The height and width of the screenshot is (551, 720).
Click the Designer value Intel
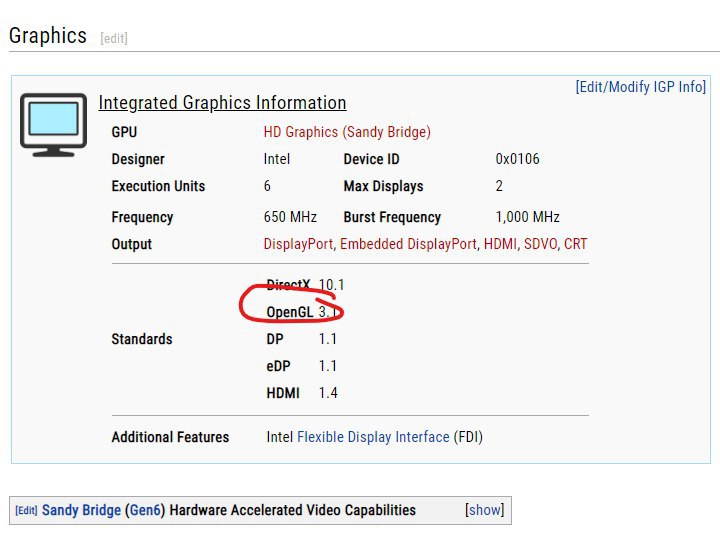(x=277, y=159)
